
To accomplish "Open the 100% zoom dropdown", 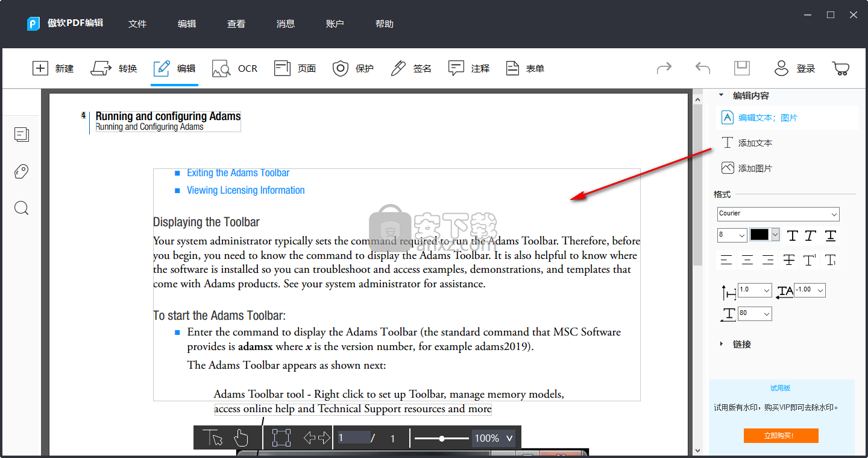I will pyautogui.click(x=494, y=438).
